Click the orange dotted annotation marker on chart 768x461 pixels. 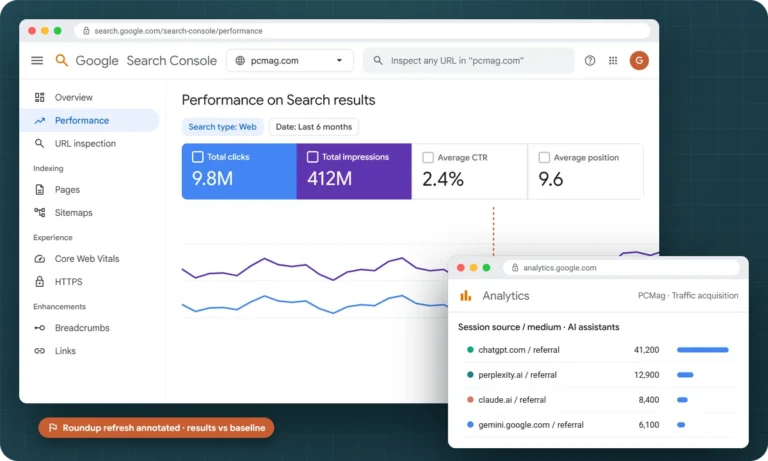[493, 230]
